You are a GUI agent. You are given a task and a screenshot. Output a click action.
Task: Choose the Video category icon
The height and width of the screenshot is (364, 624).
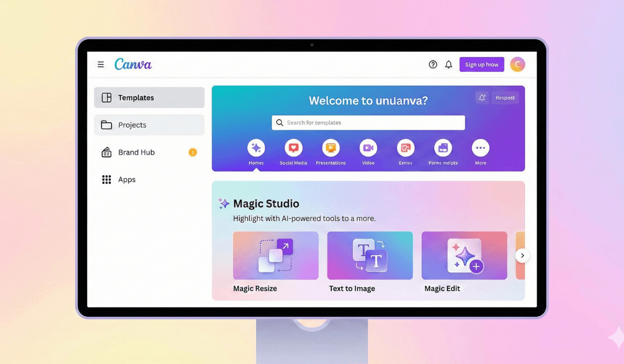pos(368,148)
